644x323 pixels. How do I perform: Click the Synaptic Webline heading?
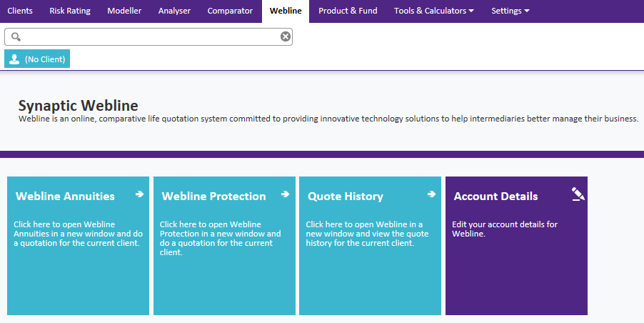[78, 106]
